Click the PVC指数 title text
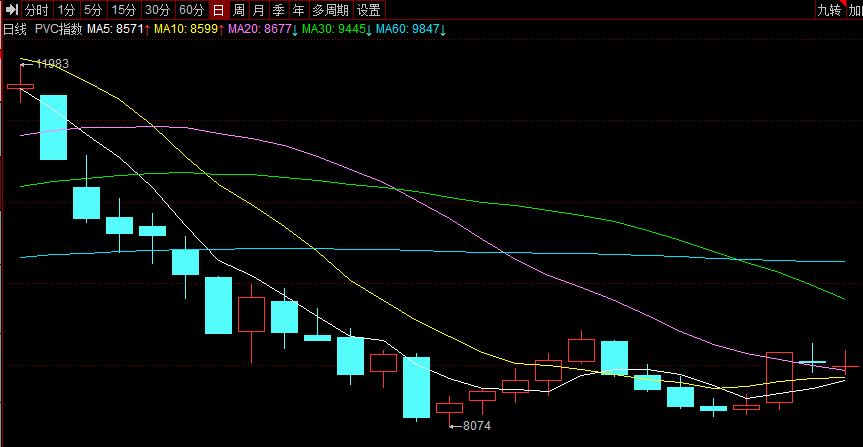The image size is (863, 447). click(58, 29)
